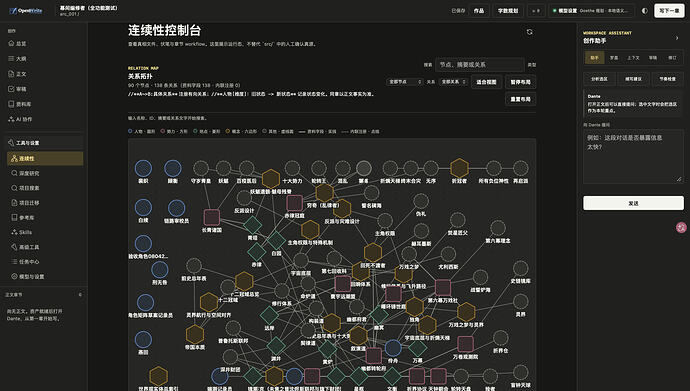The width and height of the screenshot is (690, 391).
Task: Switch to 上下文 tab in assistant
Action: (x=633, y=58)
